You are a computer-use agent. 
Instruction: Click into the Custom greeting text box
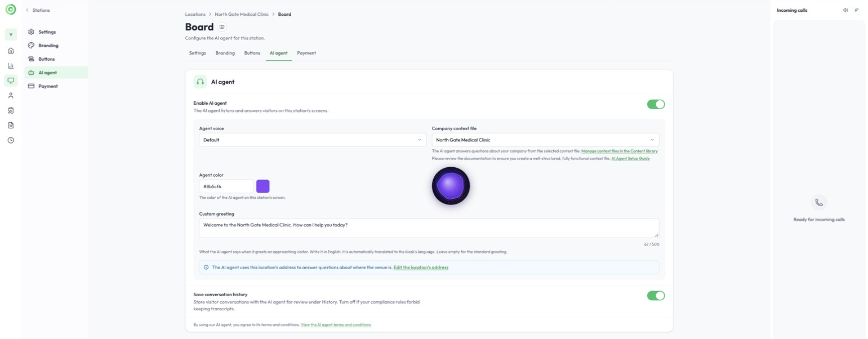point(429,228)
